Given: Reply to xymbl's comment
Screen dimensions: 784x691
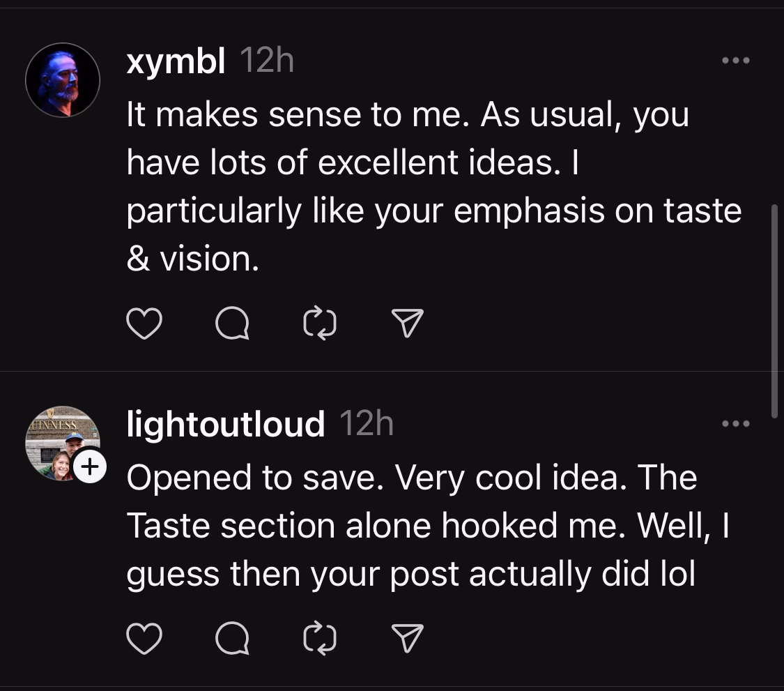Looking at the screenshot, I should point(232,324).
